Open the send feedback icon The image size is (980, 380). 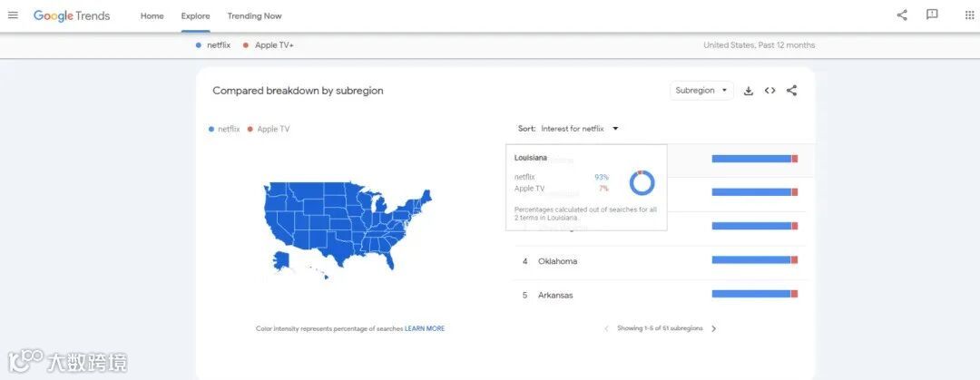point(932,15)
